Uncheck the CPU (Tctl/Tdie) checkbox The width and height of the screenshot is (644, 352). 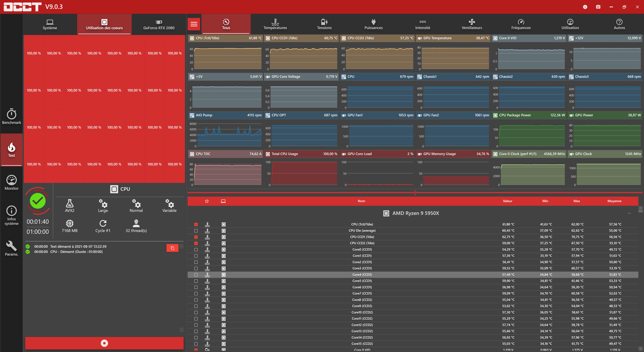coord(196,224)
